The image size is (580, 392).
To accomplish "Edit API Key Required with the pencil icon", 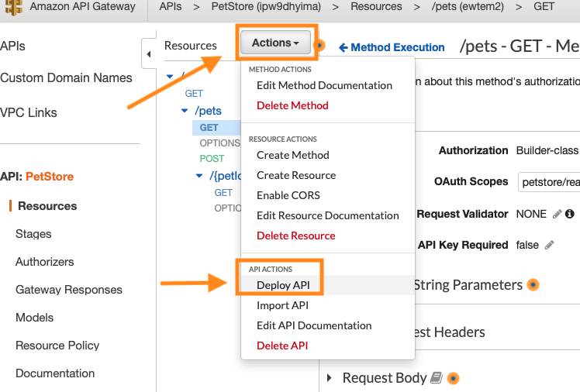I will click(549, 245).
